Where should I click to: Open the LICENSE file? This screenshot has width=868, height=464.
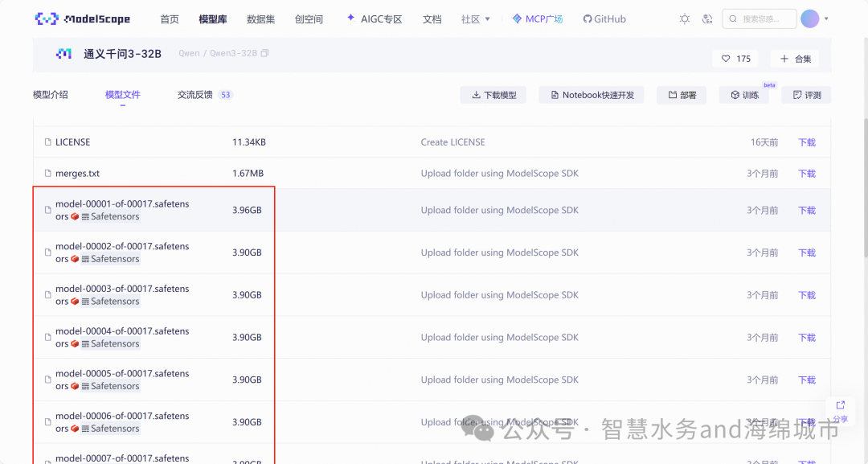tap(72, 142)
